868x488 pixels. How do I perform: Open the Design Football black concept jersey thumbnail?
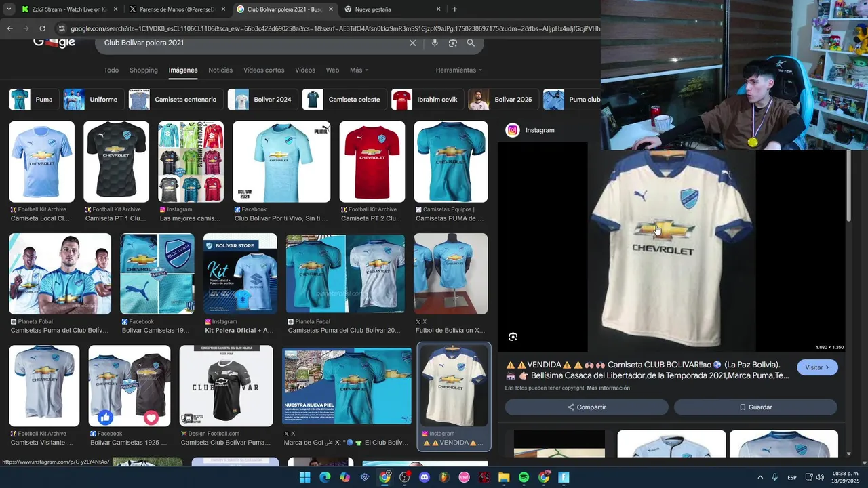pyautogui.click(x=226, y=386)
